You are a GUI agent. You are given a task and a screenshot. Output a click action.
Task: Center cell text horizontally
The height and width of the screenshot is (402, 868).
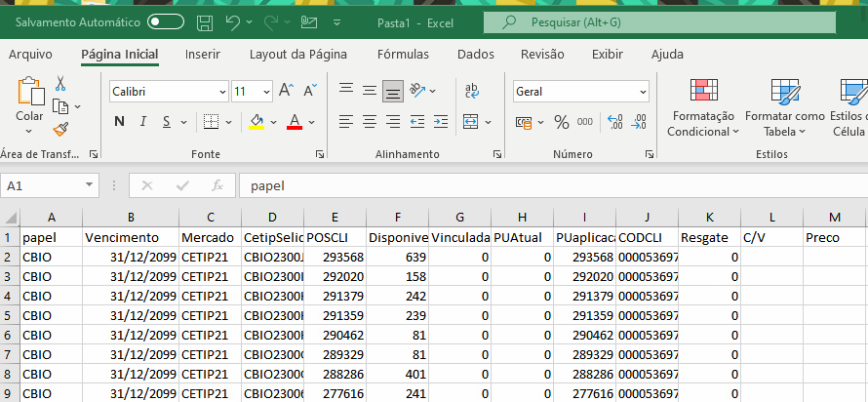(370, 121)
